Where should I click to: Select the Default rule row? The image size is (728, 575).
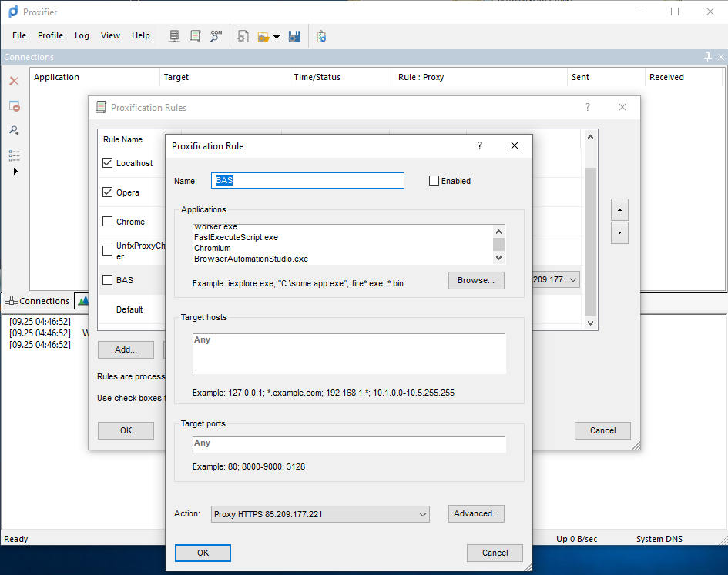point(129,309)
